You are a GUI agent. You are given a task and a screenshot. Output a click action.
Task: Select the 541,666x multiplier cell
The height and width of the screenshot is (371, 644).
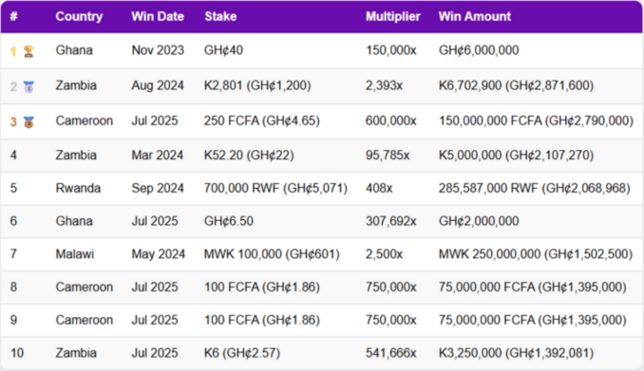point(391,353)
